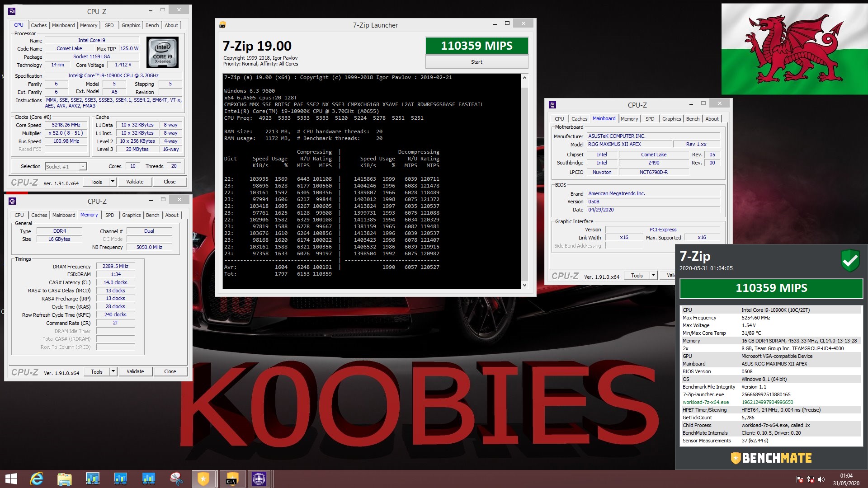Image resolution: width=868 pixels, height=488 pixels.
Task: Click the Core Speed value 5248.26 MHz
Action: (x=66, y=125)
